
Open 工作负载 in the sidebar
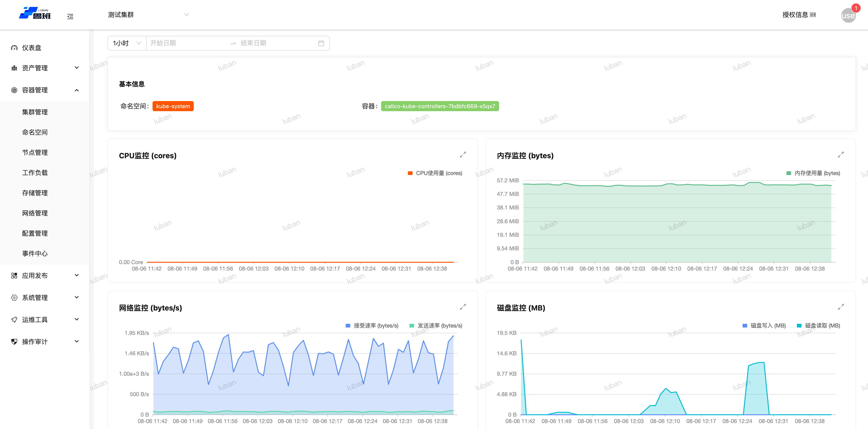[x=35, y=173]
